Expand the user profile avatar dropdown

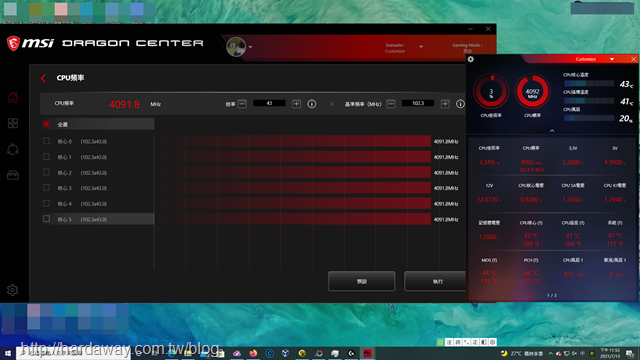250,47
